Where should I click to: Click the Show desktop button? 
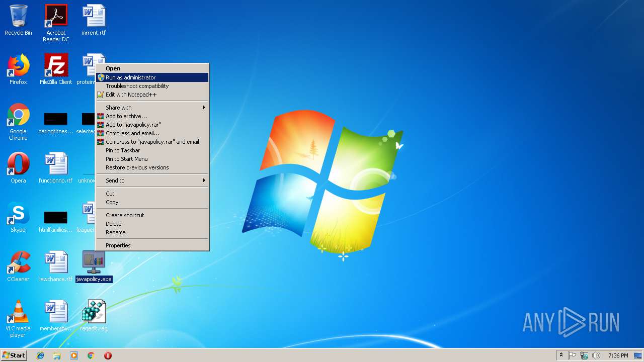coord(638,355)
